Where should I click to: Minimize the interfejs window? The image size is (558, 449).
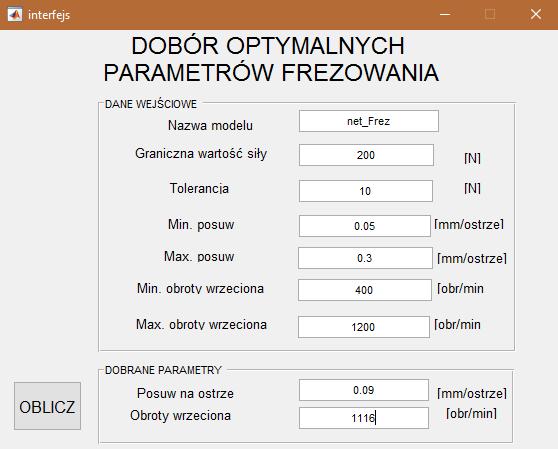tap(445, 15)
